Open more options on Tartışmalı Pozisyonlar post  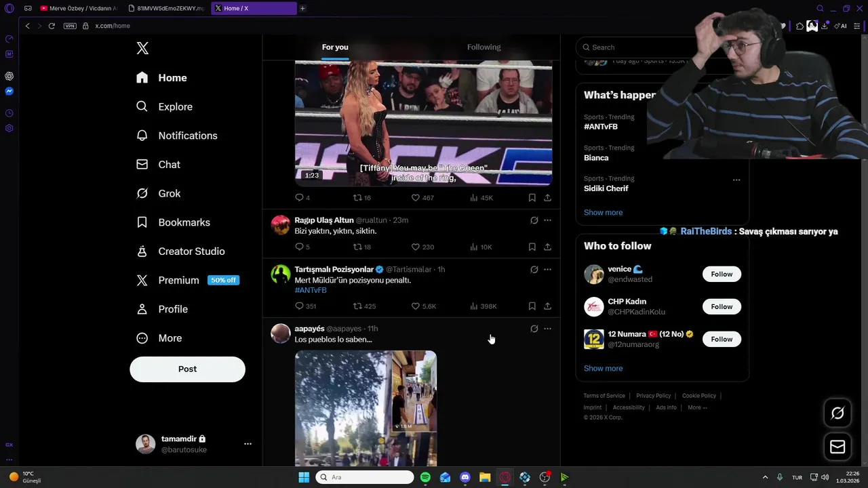[547, 269]
